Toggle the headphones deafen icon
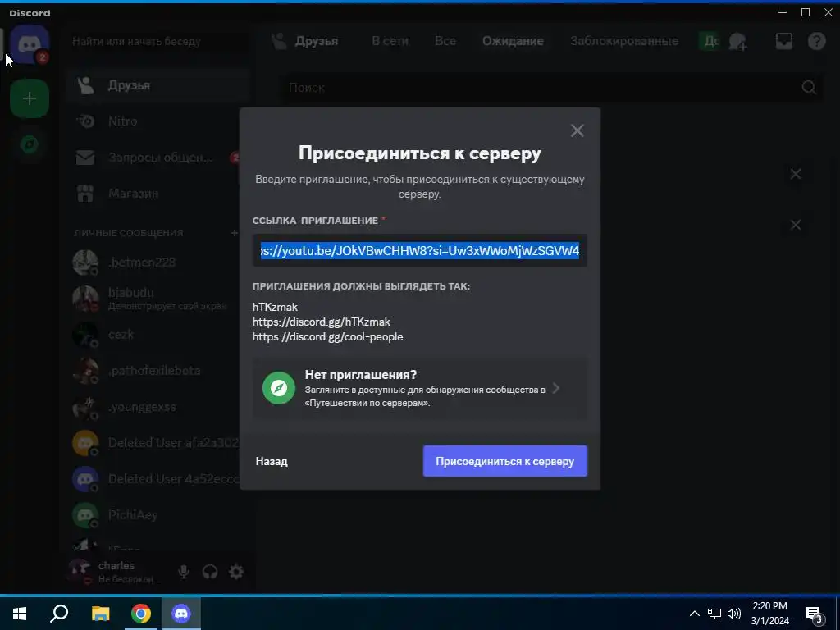Viewport: 840px width, 630px height. [210, 572]
